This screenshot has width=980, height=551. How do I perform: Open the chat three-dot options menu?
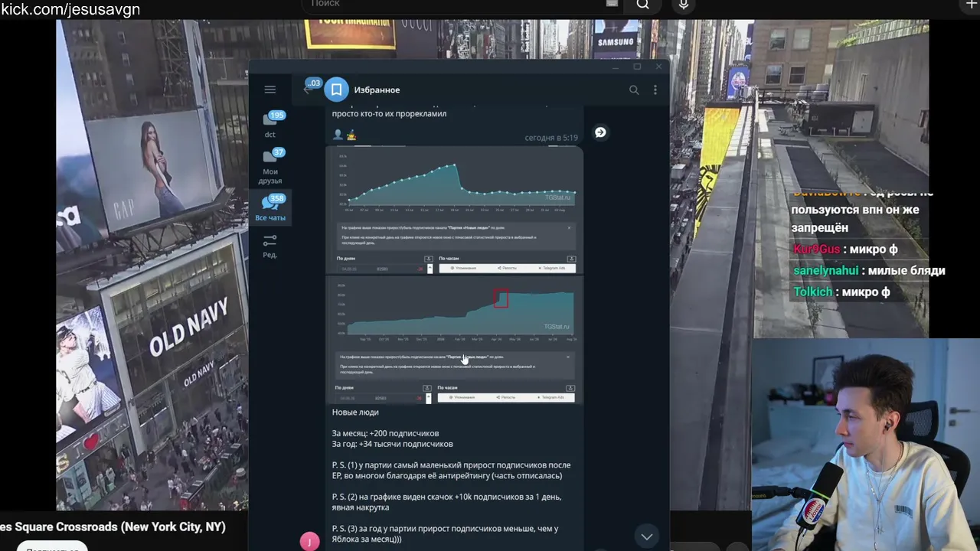(x=655, y=90)
